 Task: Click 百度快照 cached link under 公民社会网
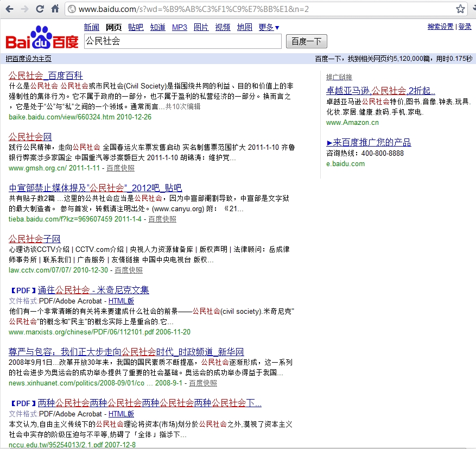[x=122, y=168]
